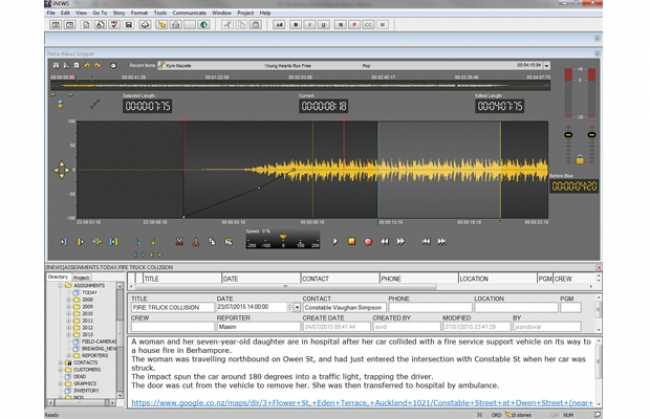Click the empty LOCATION input field
650x419 pixels.
pos(516,308)
